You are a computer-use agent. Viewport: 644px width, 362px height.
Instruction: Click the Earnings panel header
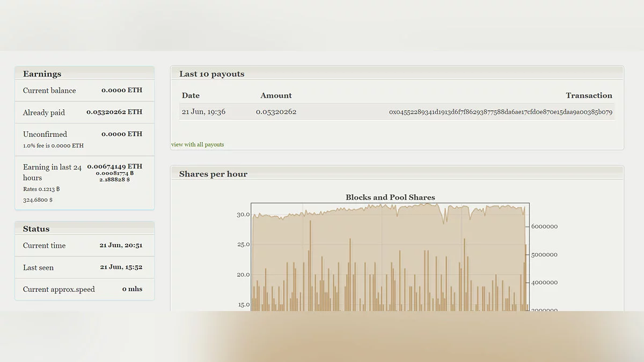42,74
